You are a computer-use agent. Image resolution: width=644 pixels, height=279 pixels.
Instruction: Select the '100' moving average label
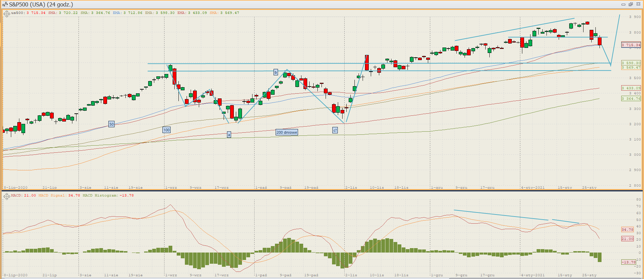167,130
